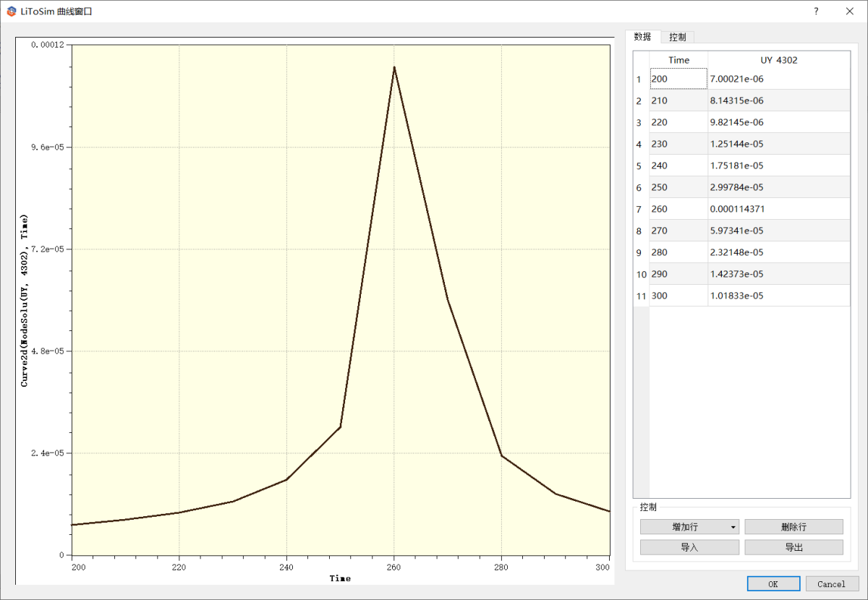Click the 删除行 button
The height and width of the screenshot is (600, 868).
point(793,527)
